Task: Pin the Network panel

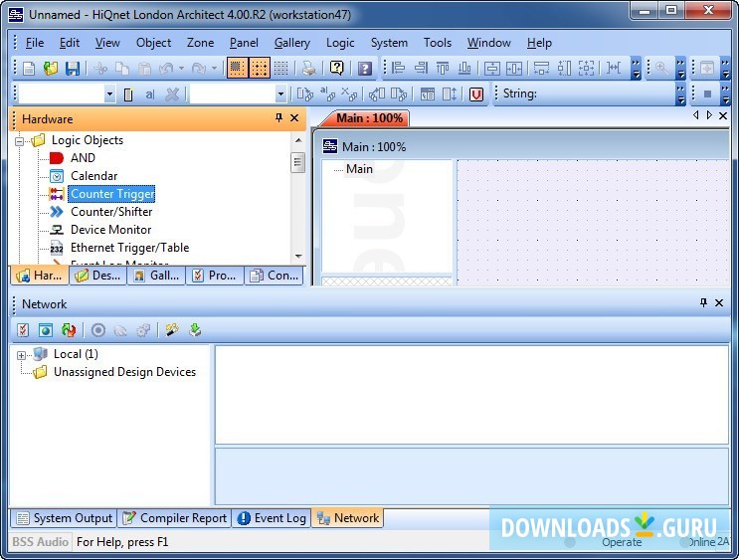Action: tap(703, 302)
